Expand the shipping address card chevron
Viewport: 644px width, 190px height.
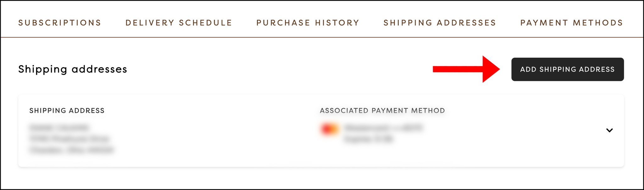point(609,130)
